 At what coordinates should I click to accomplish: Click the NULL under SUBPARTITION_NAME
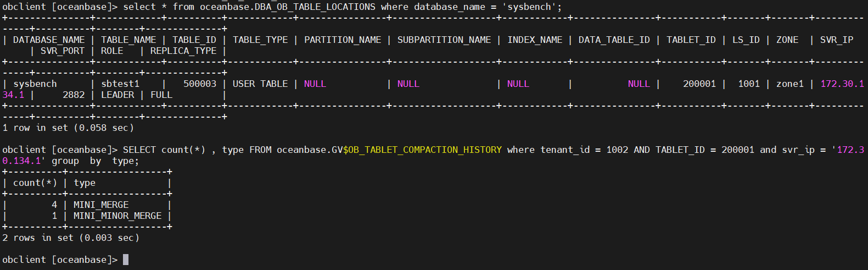point(408,84)
